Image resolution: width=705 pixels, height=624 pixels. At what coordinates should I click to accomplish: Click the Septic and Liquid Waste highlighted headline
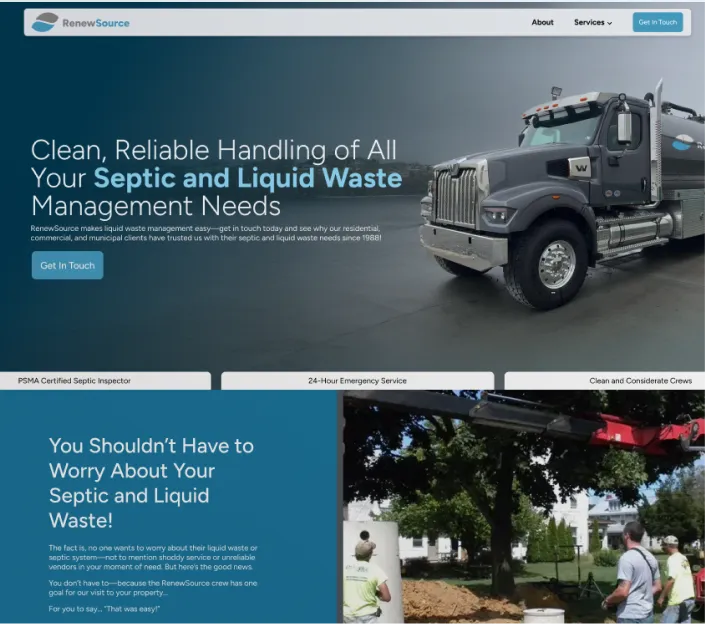click(248, 178)
